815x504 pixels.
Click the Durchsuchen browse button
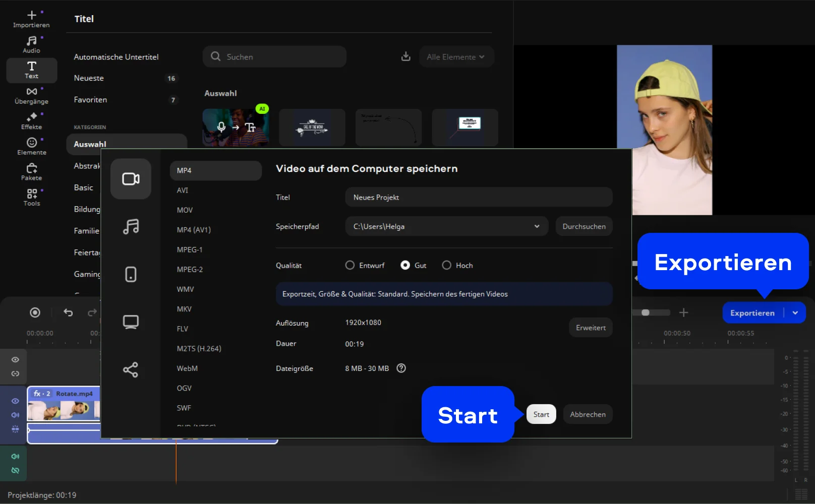pos(584,226)
